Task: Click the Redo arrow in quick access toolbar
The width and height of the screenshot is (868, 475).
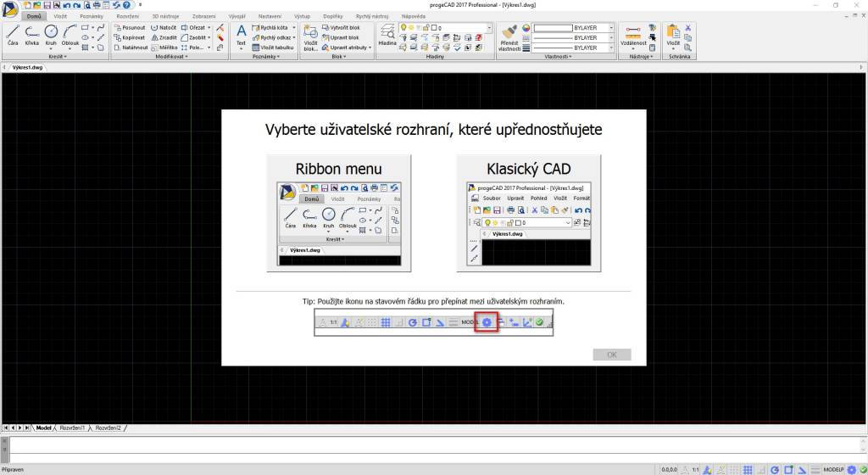Action: 77,5
